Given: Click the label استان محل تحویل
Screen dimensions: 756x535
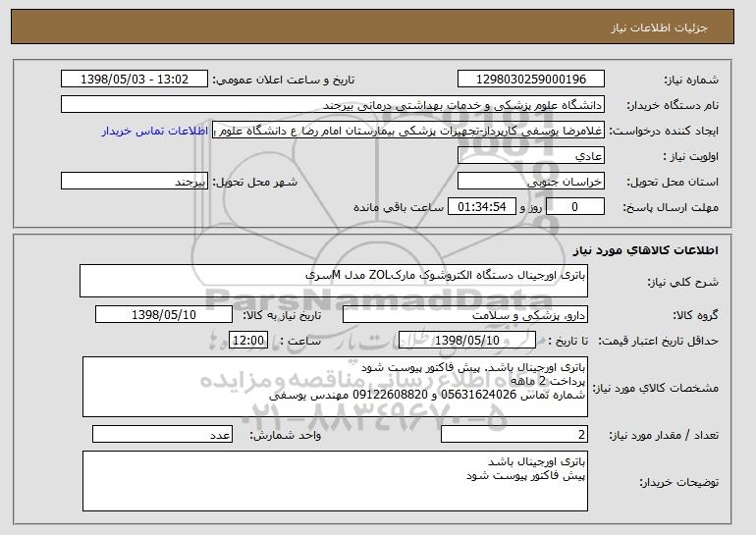Looking at the screenshot, I should click(673, 183).
